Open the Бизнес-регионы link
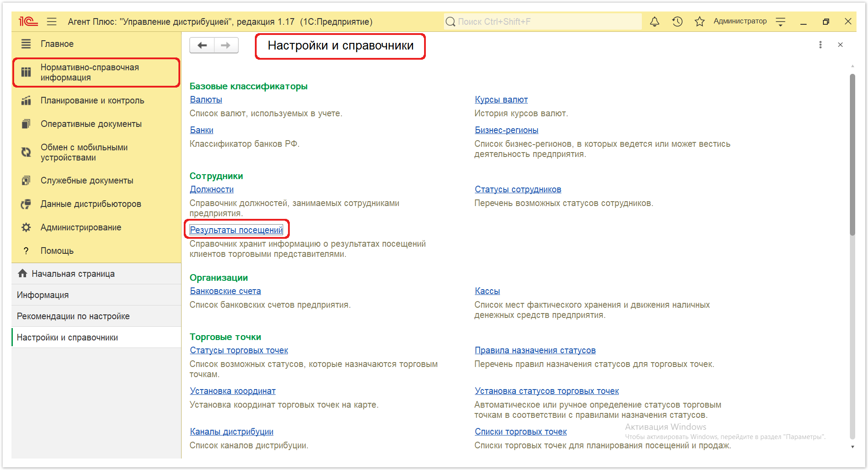868x470 pixels. pyautogui.click(x=506, y=130)
